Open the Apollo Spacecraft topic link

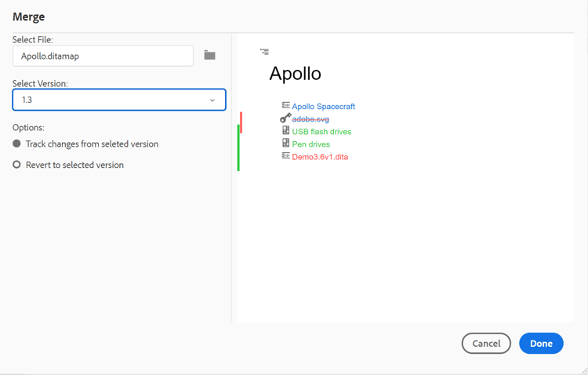point(323,107)
